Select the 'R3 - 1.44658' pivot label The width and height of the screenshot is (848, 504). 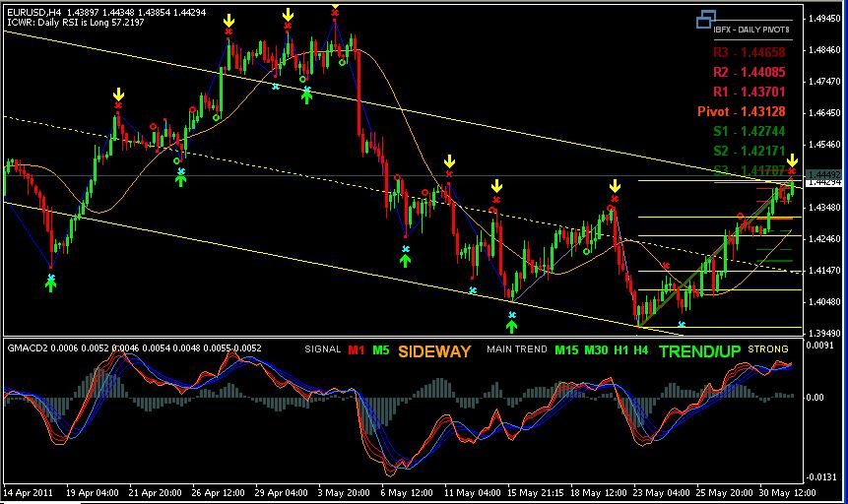750,52
